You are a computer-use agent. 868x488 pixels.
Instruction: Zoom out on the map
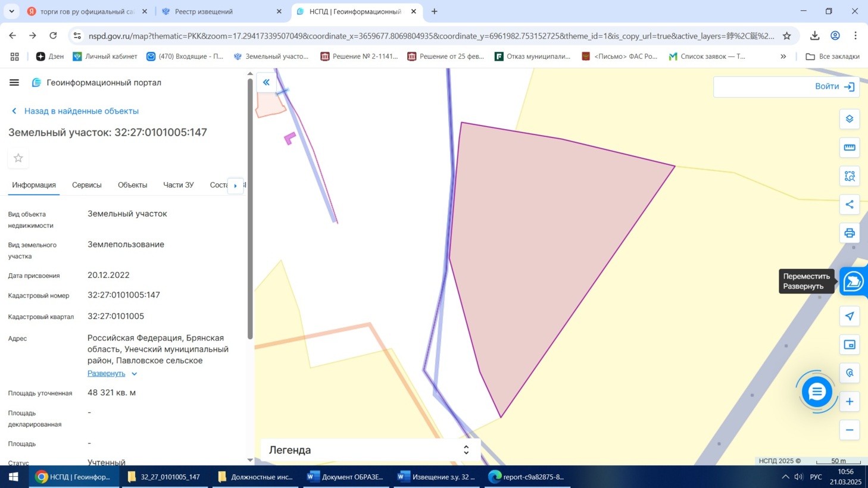[849, 430]
